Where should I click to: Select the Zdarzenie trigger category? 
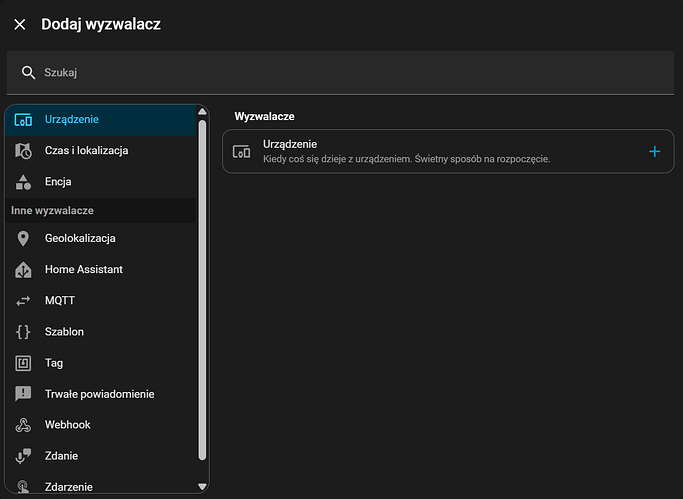click(x=69, y=486)
